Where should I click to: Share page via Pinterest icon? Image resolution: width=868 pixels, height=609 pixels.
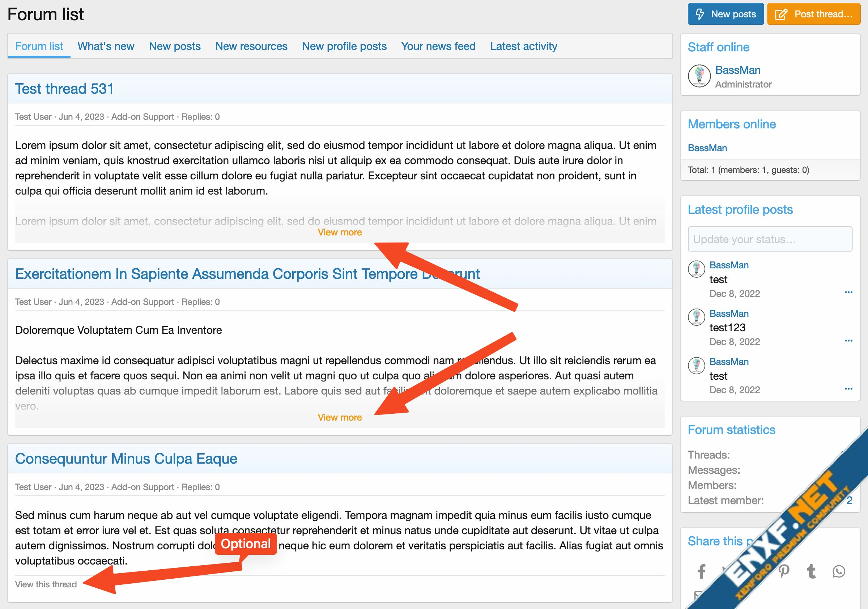click(784, 571)
